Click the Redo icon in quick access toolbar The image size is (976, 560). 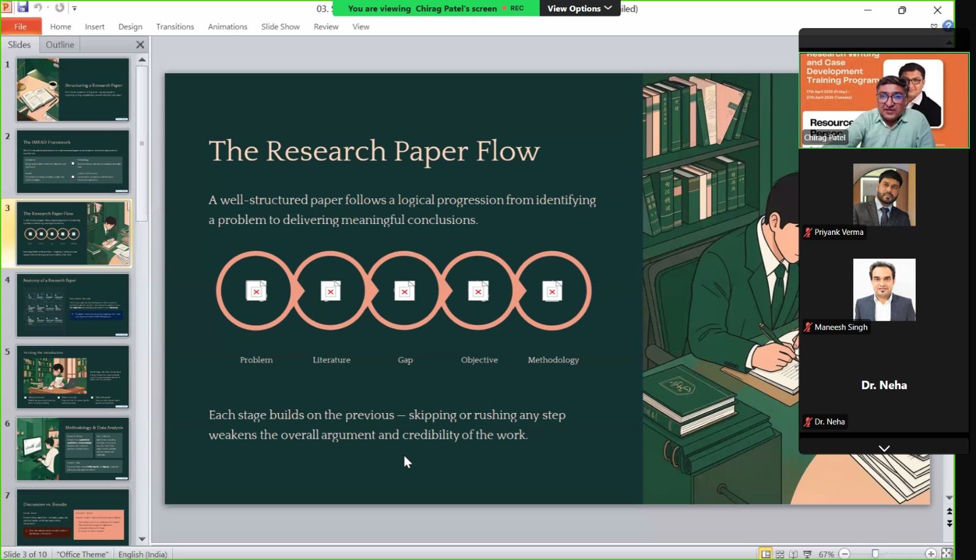click(59, 8)
